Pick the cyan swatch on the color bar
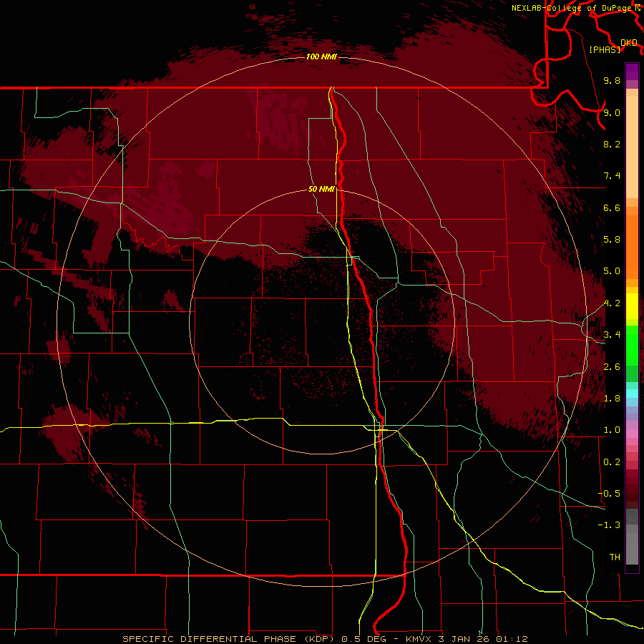Viewport: 644px width, 644px height. tap(632, 394)
